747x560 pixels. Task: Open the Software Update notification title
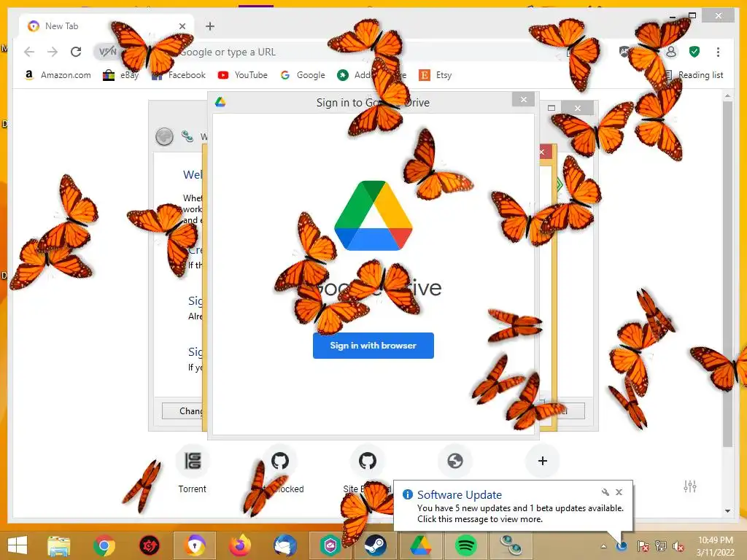pos(460,495)
